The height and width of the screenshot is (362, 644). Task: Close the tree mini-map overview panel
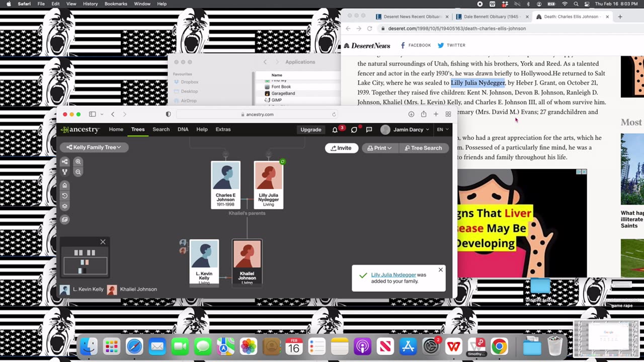tap(103, 242)
